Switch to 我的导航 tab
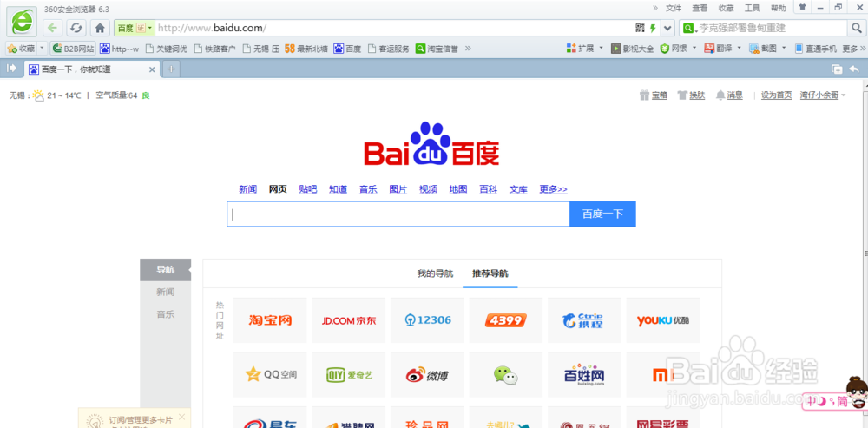Image resolution: width=868 pixels, height=428 pixels. [435, 273]
